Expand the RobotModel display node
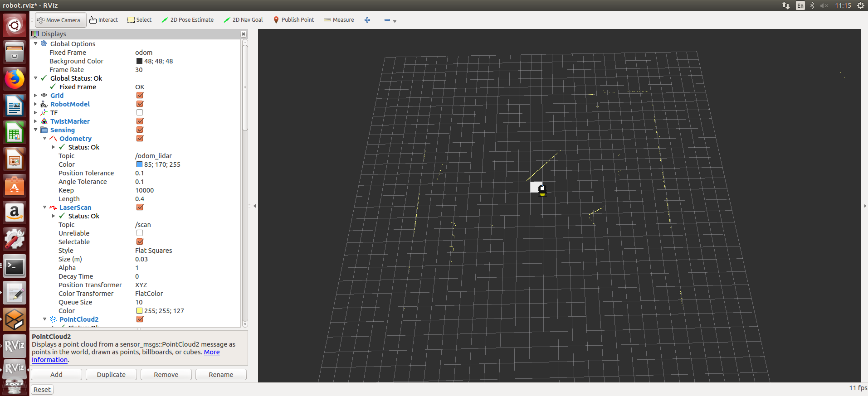Screen dimensions: 868x396 pyautogui.click(x=36, y=104)
